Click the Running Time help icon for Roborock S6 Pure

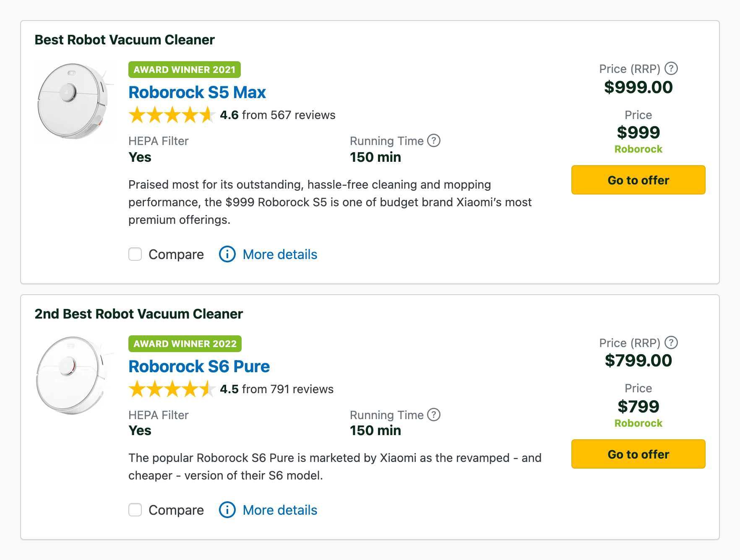(x=433, y=415)
